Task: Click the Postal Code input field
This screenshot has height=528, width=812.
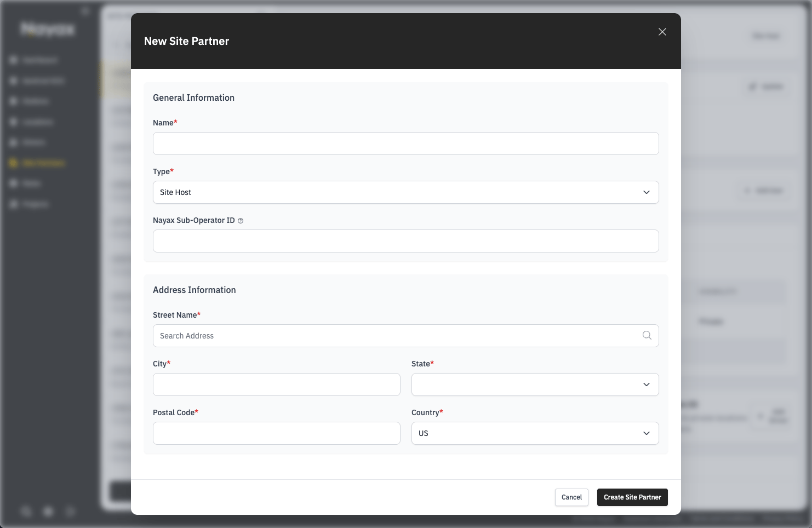Action: 277,433
